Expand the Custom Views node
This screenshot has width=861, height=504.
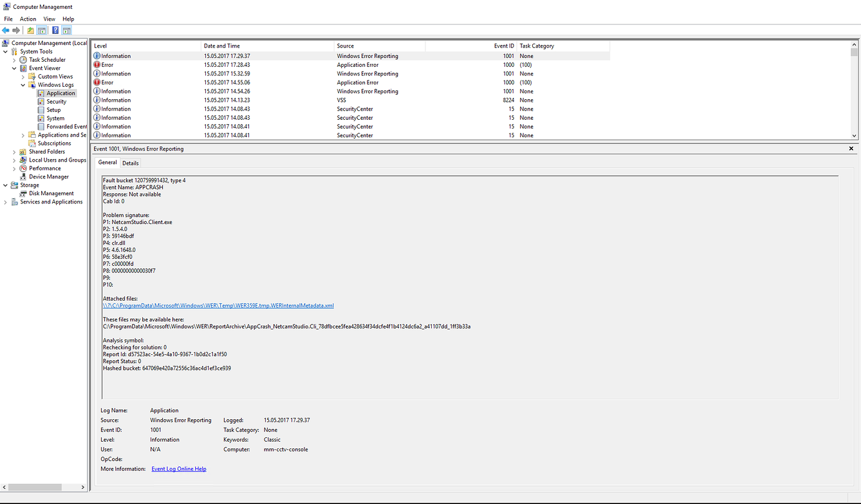click(23, 76)
